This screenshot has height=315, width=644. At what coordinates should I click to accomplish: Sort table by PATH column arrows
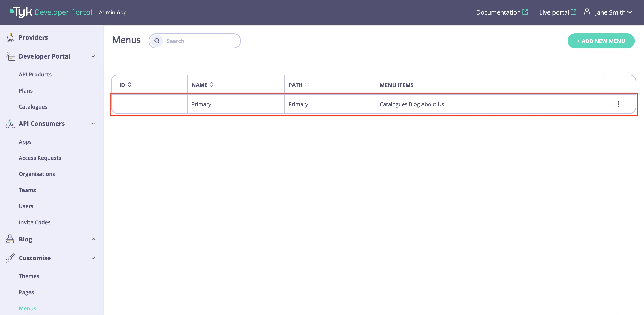coord(307,85)
